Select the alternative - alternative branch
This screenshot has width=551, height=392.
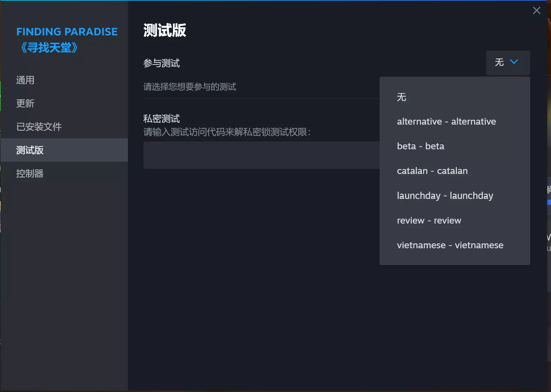coord(455,122)
